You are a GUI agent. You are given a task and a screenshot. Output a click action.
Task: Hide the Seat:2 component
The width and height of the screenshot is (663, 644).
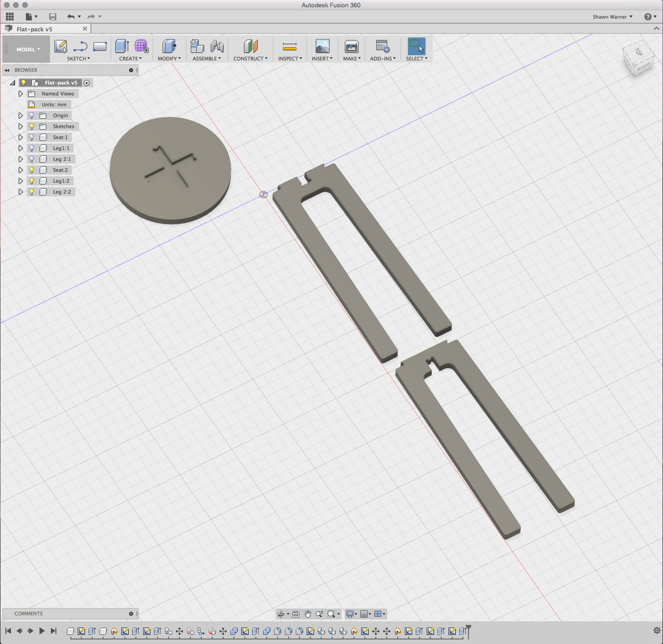31,170
